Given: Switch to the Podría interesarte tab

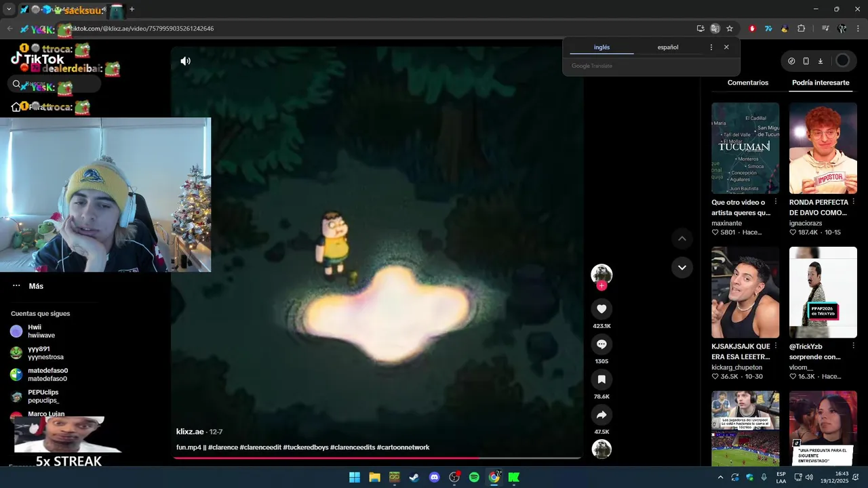Looking at the screenshot, I should pyautogui.click(x=821, y=83).
